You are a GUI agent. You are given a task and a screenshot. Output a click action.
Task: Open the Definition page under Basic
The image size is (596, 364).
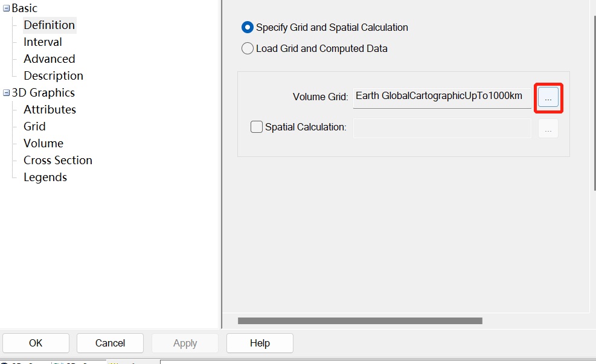49,25
